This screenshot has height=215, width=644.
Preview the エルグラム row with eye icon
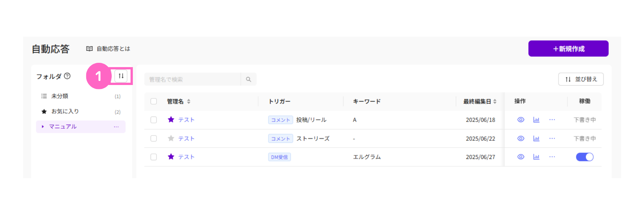(521, 157)
